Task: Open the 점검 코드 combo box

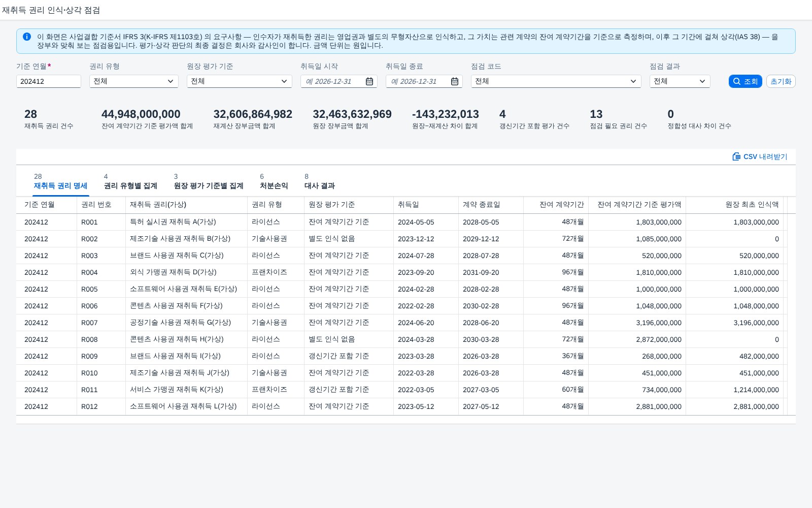Action: [x=556, y=81]
